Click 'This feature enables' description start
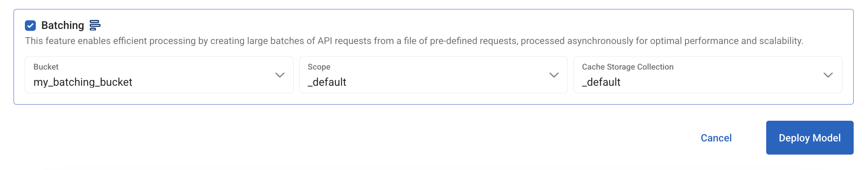This screenshot has height=170, width=868. click(68, 41)
